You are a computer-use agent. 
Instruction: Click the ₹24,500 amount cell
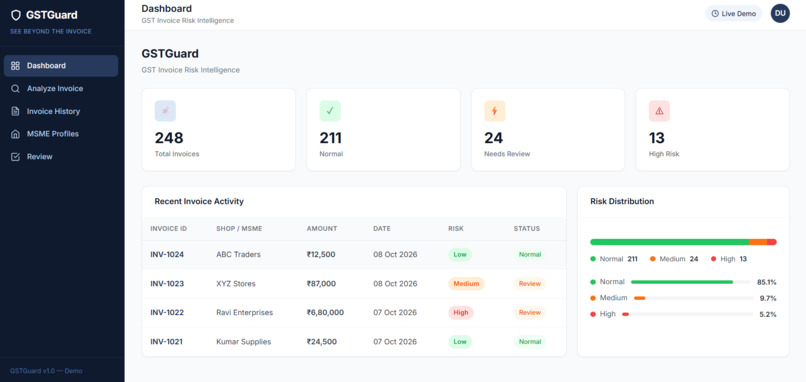coord(322,341)
